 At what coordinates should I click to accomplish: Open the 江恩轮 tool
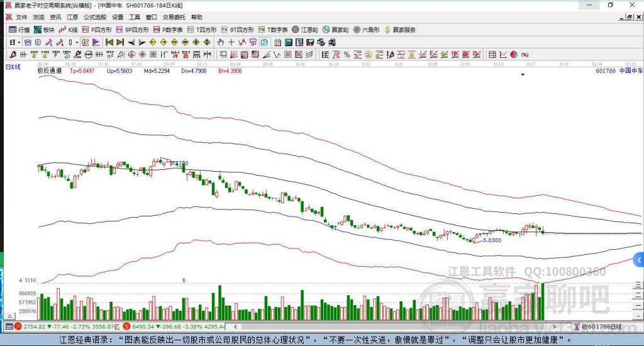tap(305, 30)
